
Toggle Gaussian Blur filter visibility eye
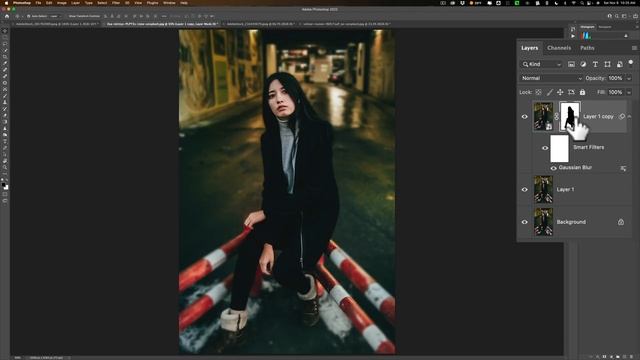553,168
